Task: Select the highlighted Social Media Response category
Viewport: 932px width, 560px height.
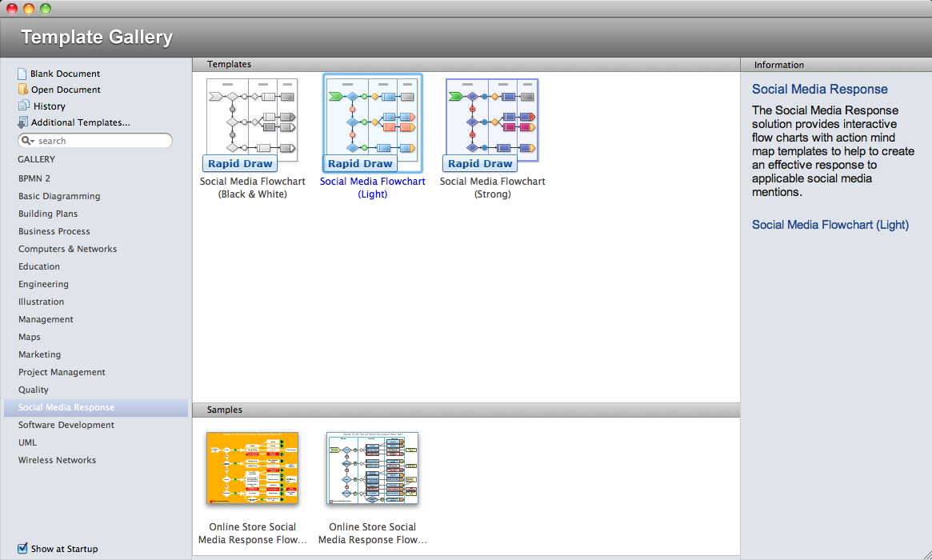Action: click(96, 408)
